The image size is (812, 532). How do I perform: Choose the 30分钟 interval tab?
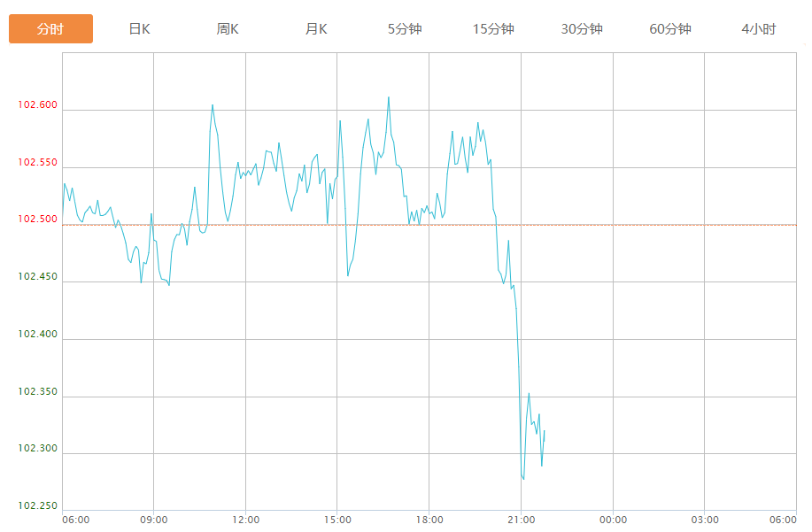[582, 29]
